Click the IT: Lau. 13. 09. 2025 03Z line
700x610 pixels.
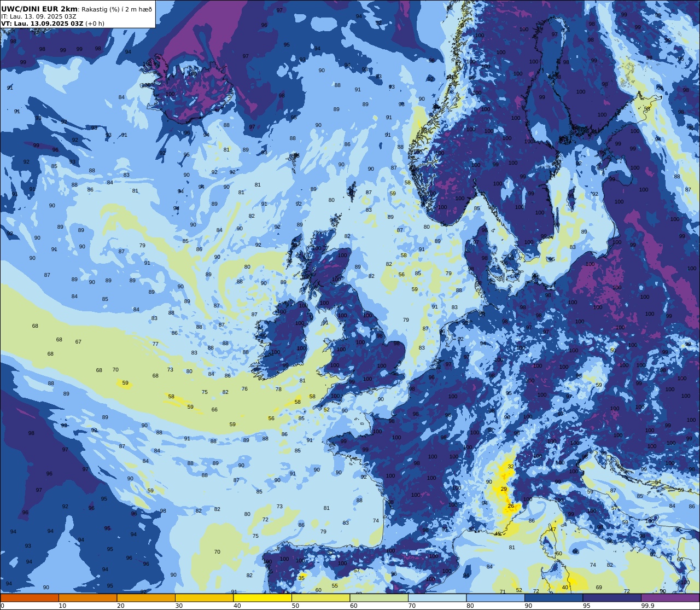pos(39,16)
